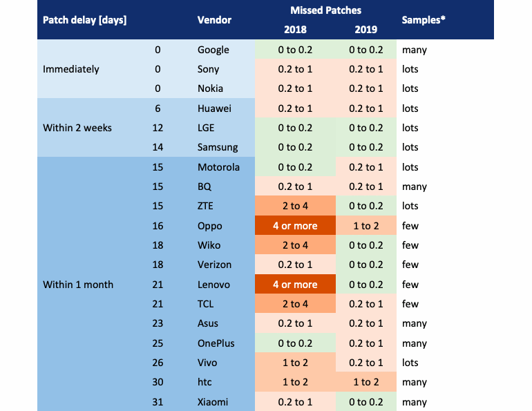Select the Google vendor cell
This screenshot has height=411, width=532.
coord(213,50)
